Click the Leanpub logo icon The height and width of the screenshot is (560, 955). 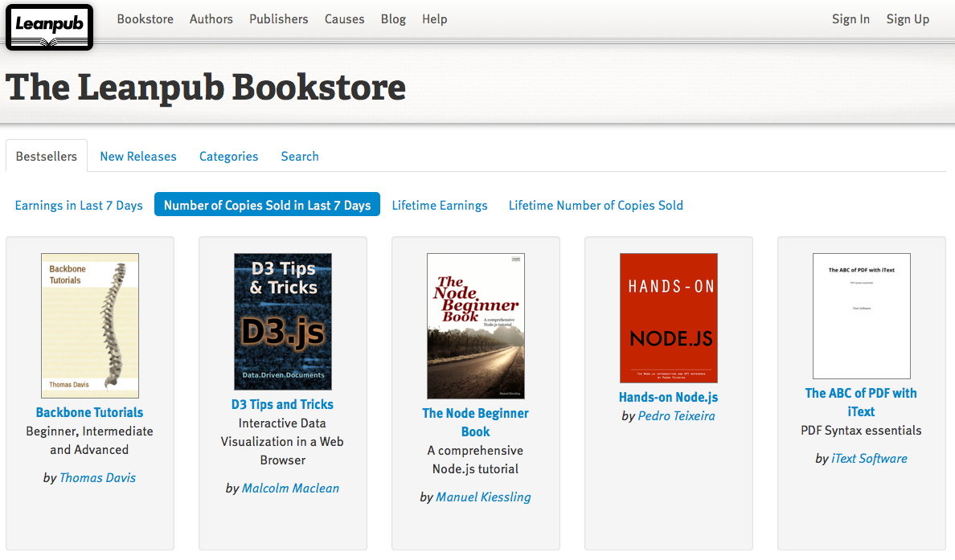(x=49, y=27)
